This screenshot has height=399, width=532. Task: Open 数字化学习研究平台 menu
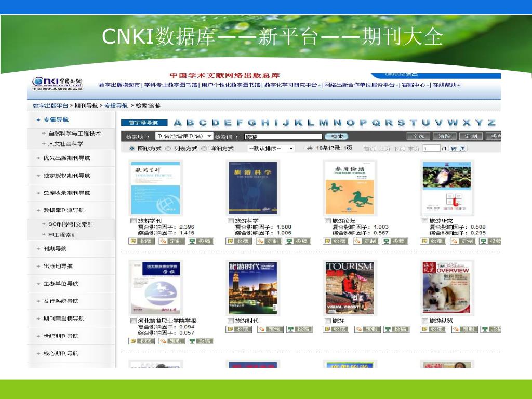[292, 85]
